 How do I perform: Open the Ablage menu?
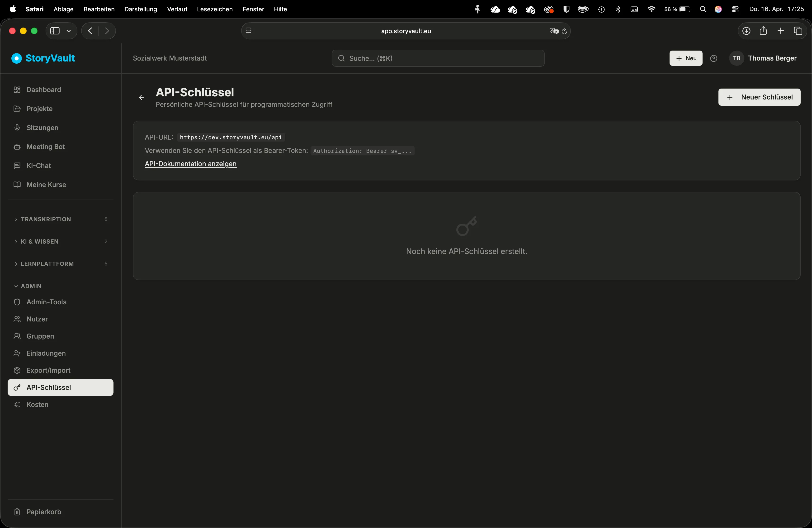tap(63, 9)
